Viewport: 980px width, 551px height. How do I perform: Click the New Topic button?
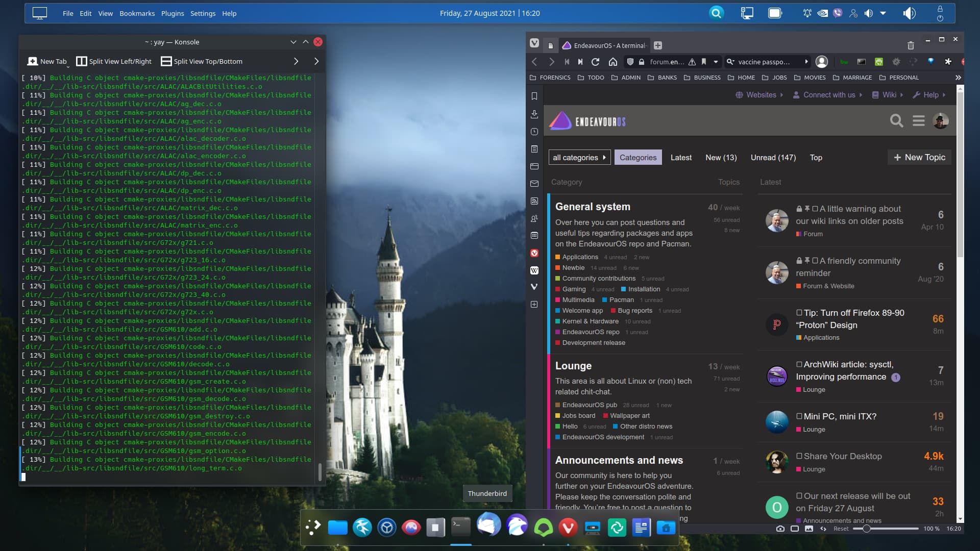click(x=919, y=158)
